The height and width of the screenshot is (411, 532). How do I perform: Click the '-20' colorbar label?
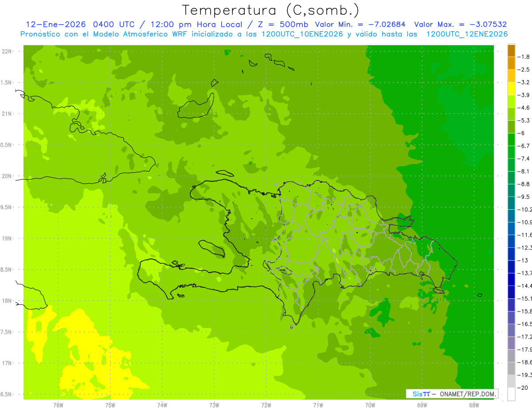click(523, 388)
